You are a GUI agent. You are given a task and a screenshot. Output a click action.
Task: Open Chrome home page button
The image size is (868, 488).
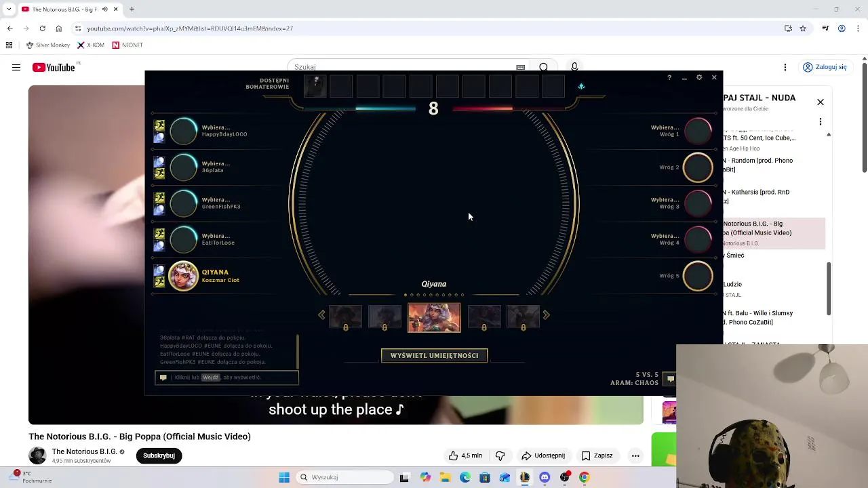58,28
